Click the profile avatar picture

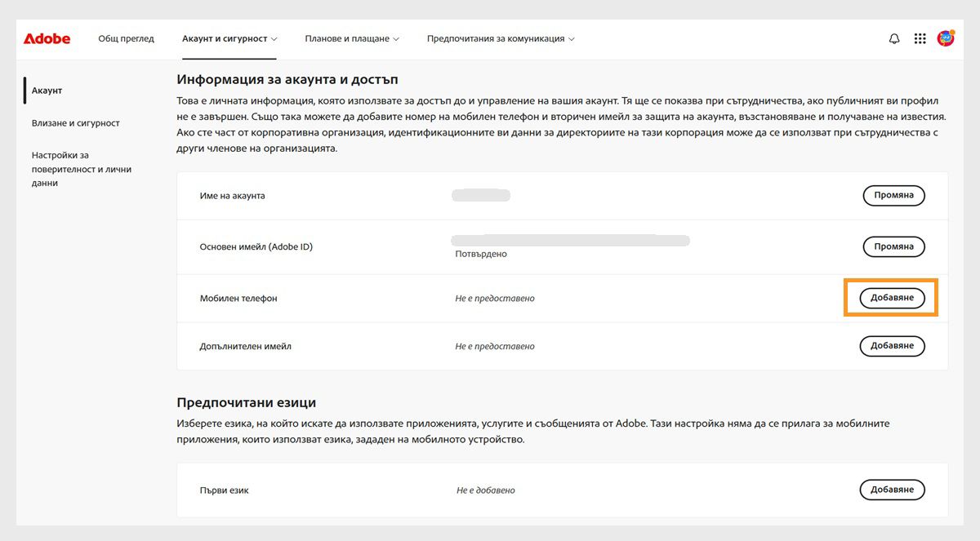pos(946,38)
